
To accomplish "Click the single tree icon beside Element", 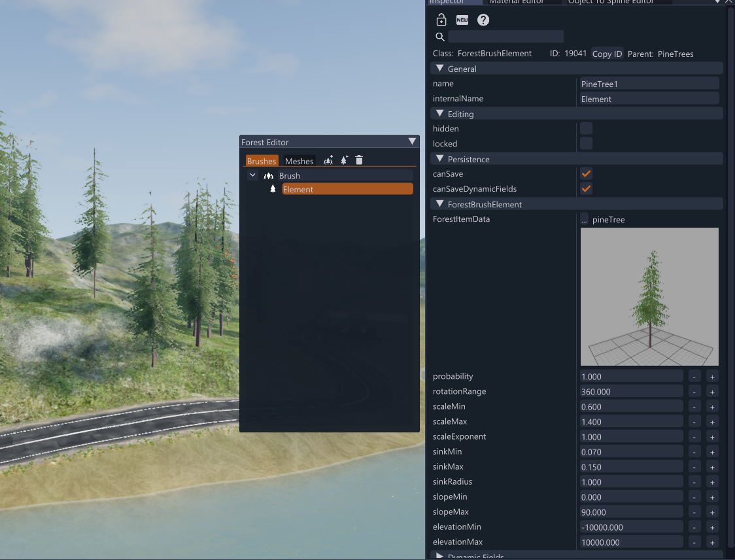I will 273,189.
